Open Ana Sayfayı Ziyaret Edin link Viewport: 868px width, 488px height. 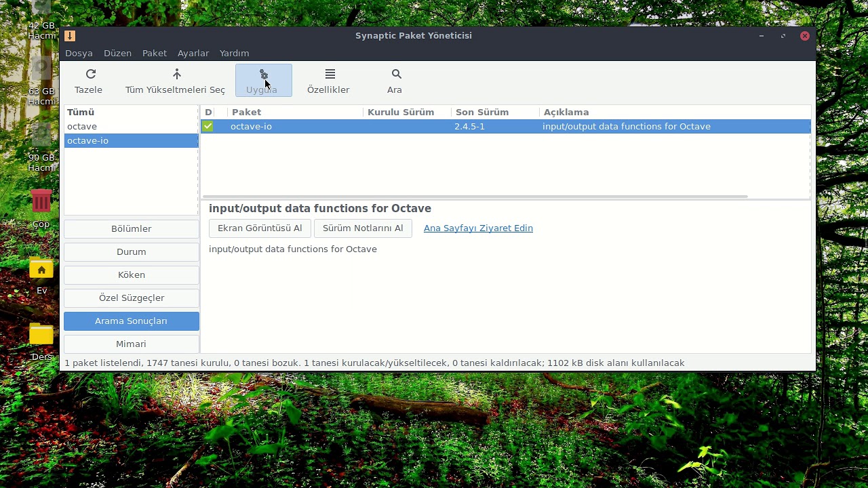(478, 228)
